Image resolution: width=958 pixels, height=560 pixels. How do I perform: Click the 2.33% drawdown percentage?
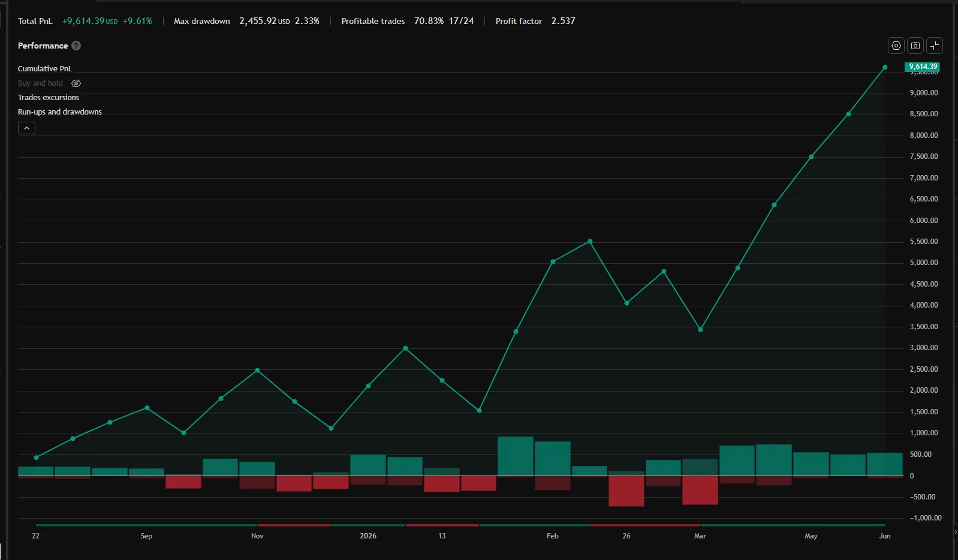(307, 21)
